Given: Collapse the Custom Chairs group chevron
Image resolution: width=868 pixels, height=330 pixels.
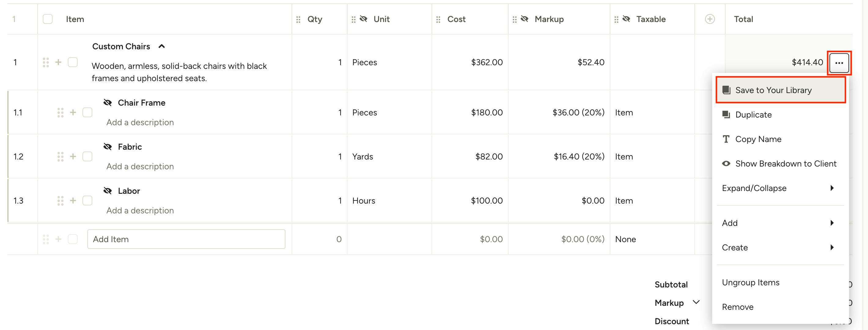Looking at the screenshot, I should [162, 47].
